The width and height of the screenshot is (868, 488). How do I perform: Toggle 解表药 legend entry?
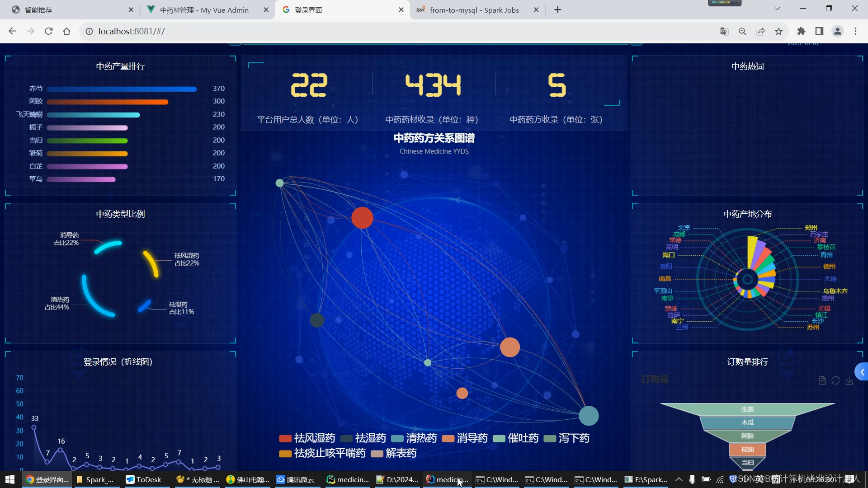pos(393,453)
